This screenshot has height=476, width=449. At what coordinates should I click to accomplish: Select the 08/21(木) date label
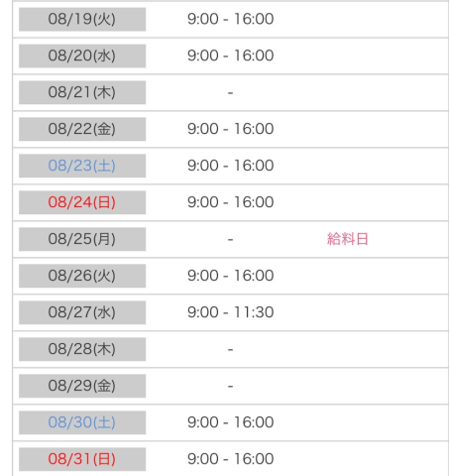click(x=82, y=92)
